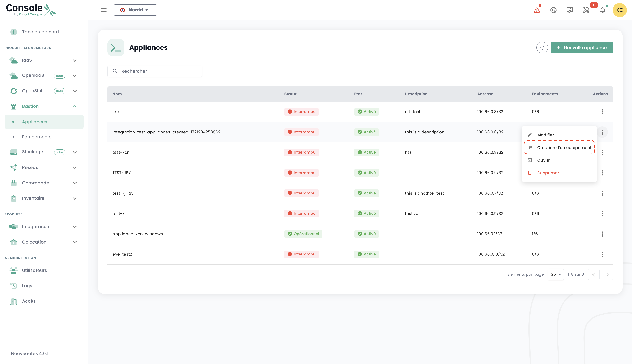Image resolution: width=632 pixels, height=364 pixels.
Task: Open Logs in the administration section
Action: click(27, 285)
